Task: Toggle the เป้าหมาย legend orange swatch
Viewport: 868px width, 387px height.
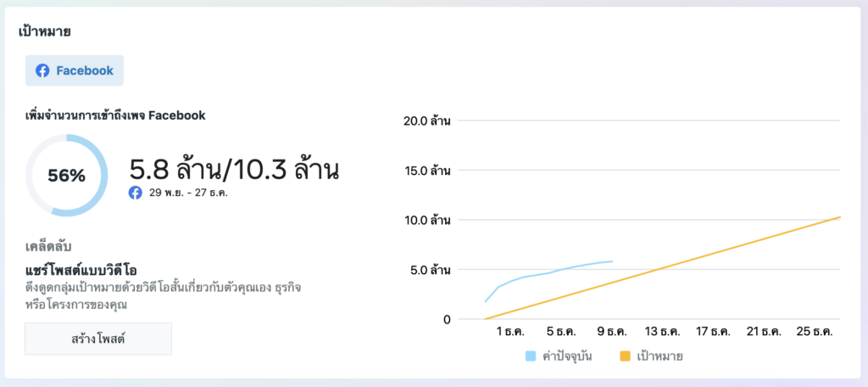Action: point(626,356)
